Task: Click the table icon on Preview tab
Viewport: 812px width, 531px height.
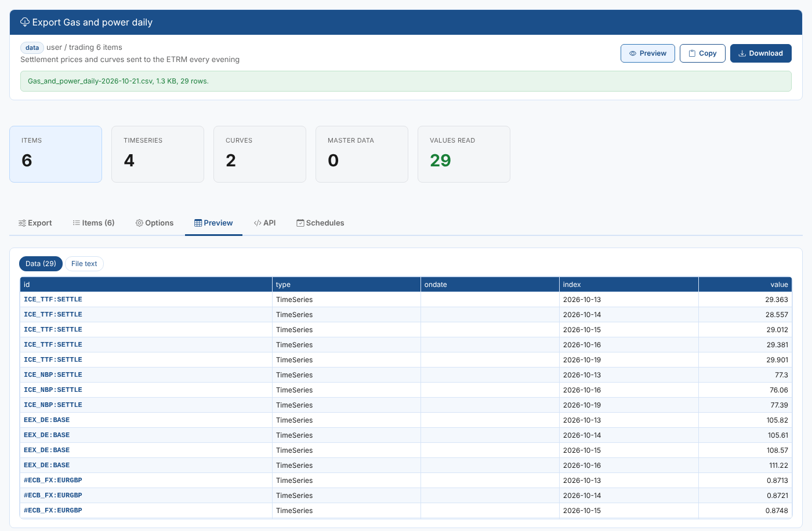Action: pos(198,223)
